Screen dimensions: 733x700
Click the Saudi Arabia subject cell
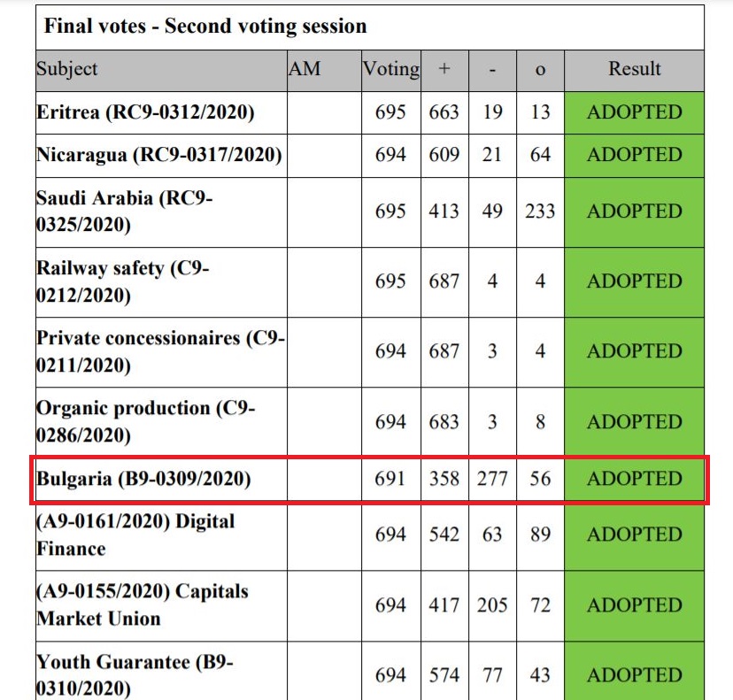pos(161,212)
